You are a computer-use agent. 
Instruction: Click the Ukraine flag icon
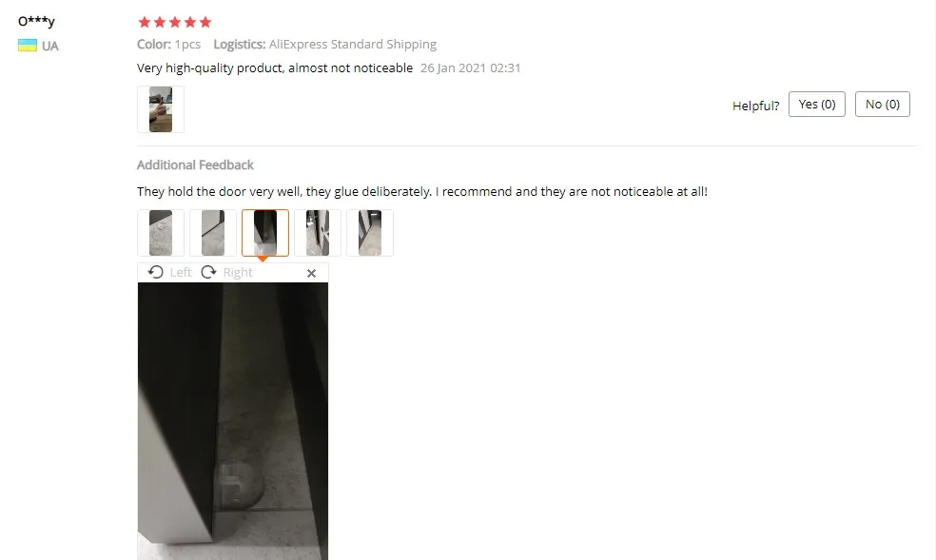click(x=28, y=46)
